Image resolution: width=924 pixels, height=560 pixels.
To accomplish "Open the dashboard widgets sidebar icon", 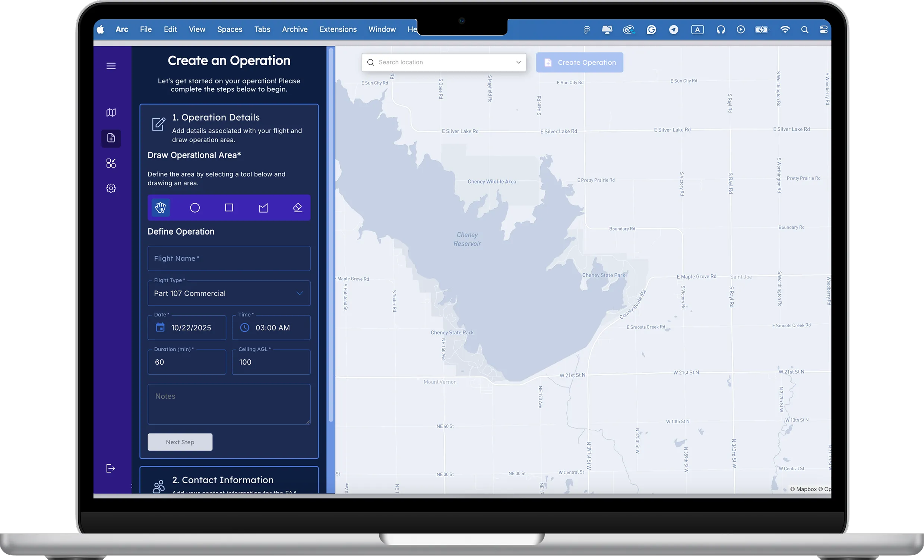I will tap(111, 163).
